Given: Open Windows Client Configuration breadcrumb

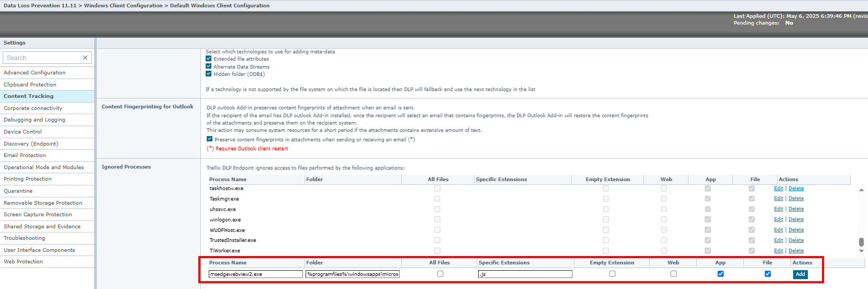Looking at the screenshot, I should [x=123, y=6].
